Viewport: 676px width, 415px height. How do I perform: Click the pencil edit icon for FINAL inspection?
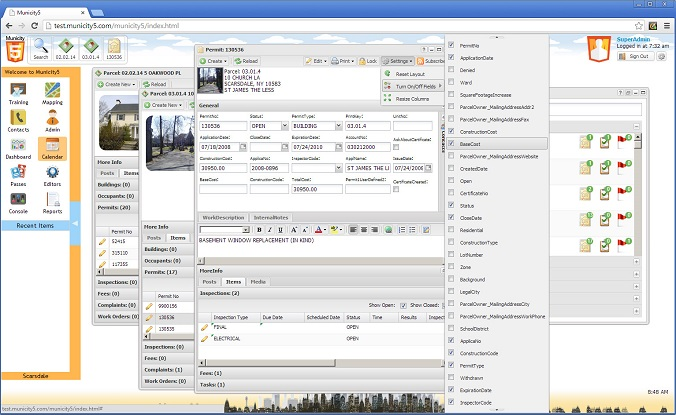click(x=205, y=326)
